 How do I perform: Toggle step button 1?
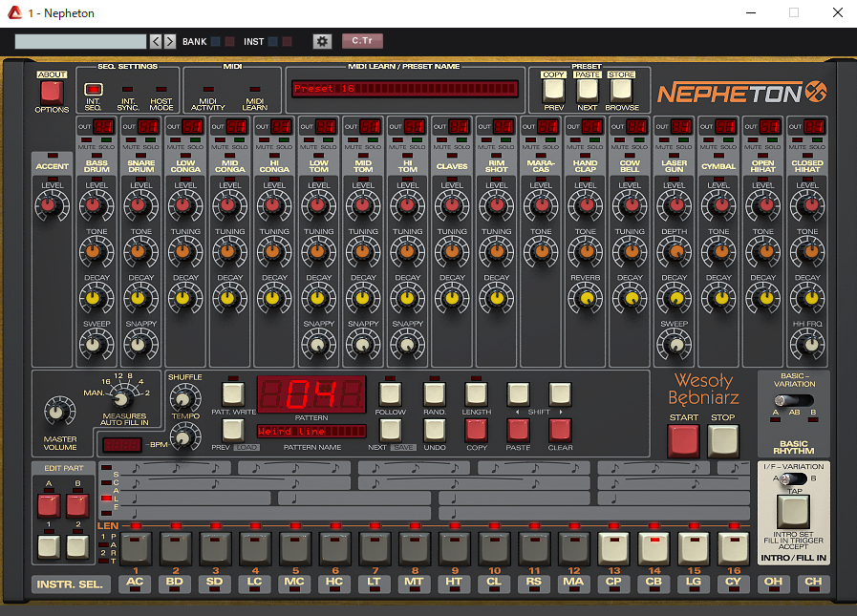tap(136, 548)
